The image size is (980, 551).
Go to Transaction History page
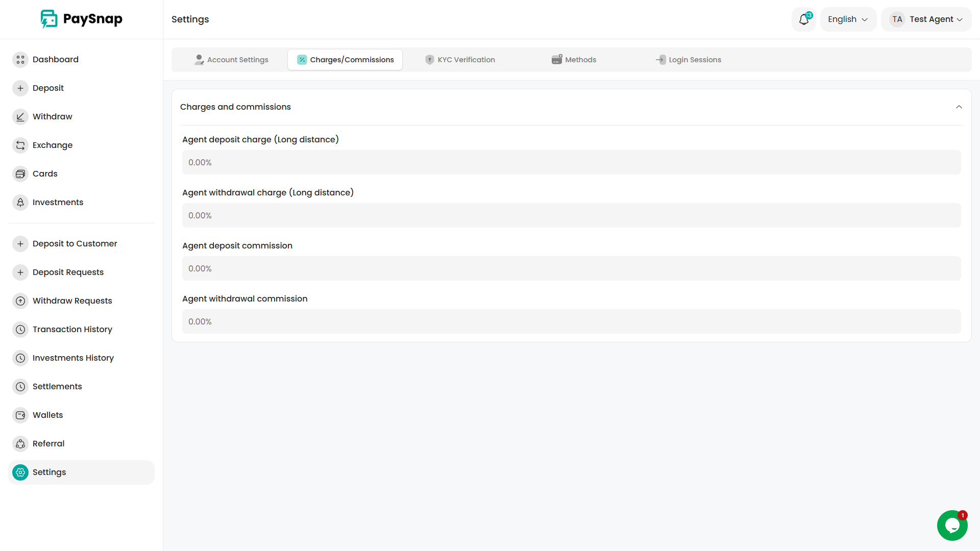point(72,330)
